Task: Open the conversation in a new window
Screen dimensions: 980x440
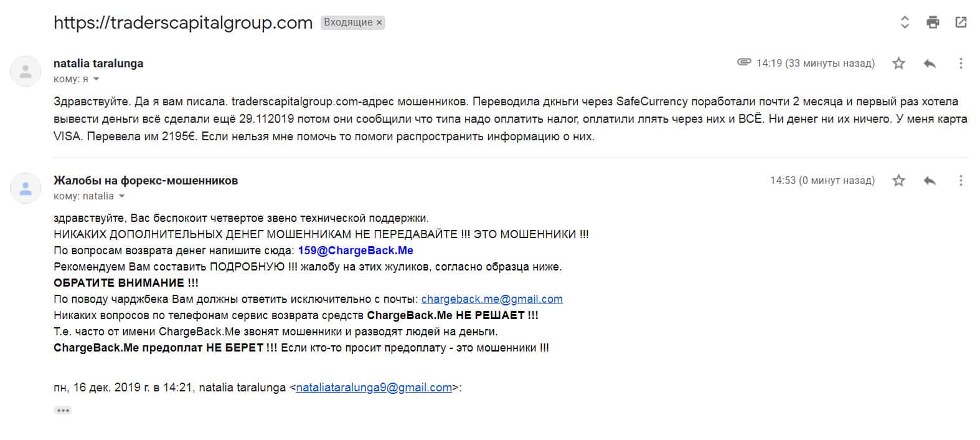Action: 961,22
